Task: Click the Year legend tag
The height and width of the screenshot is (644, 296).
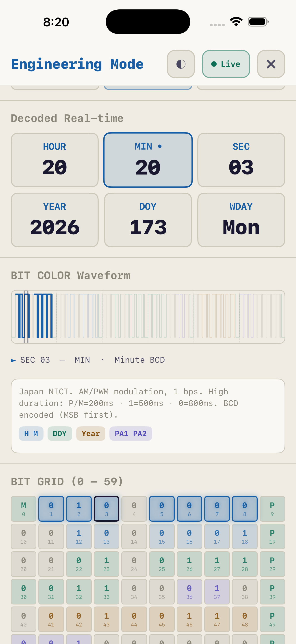Action: click(91, 434)
